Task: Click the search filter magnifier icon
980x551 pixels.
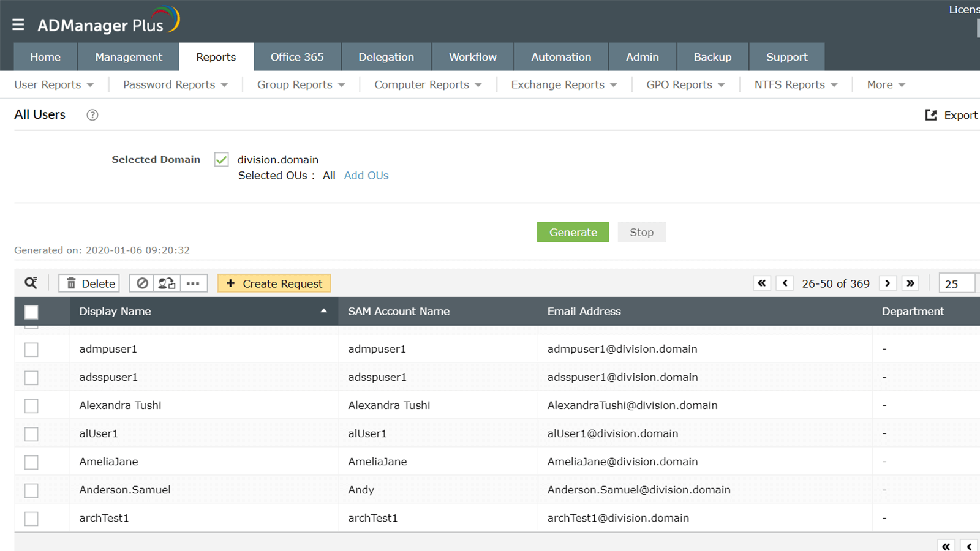Action: [31, 283]
